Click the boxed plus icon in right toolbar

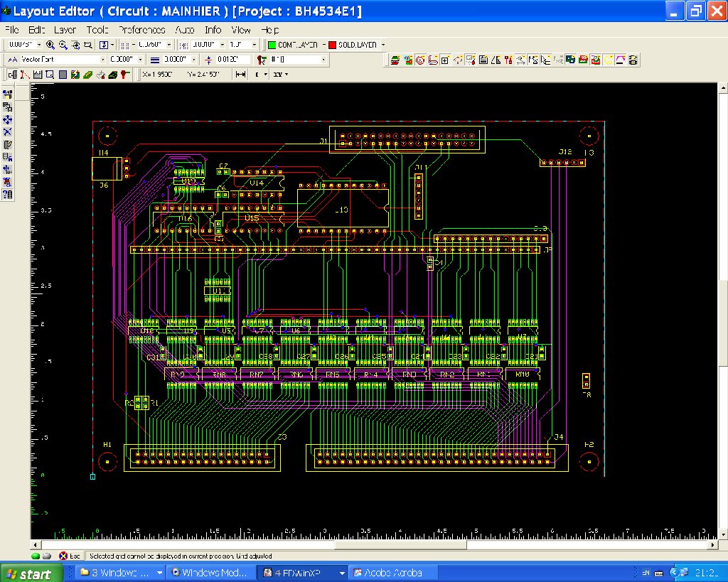click(x=445, y=60)
